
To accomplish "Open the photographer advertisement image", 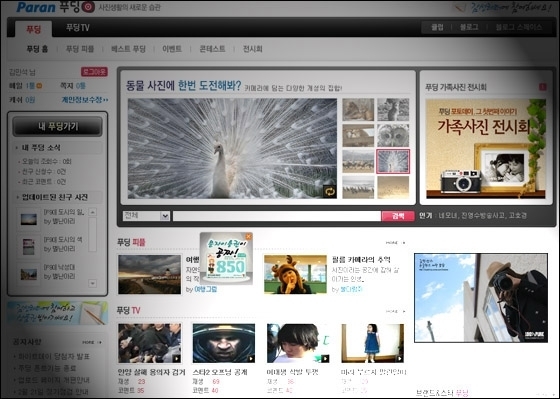I will pyautogui.click(x=481, y=298).
